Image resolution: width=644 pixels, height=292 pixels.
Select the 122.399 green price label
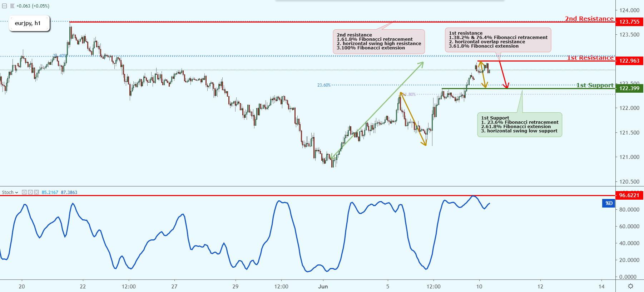pyautogui.click(x=629, y=88)
